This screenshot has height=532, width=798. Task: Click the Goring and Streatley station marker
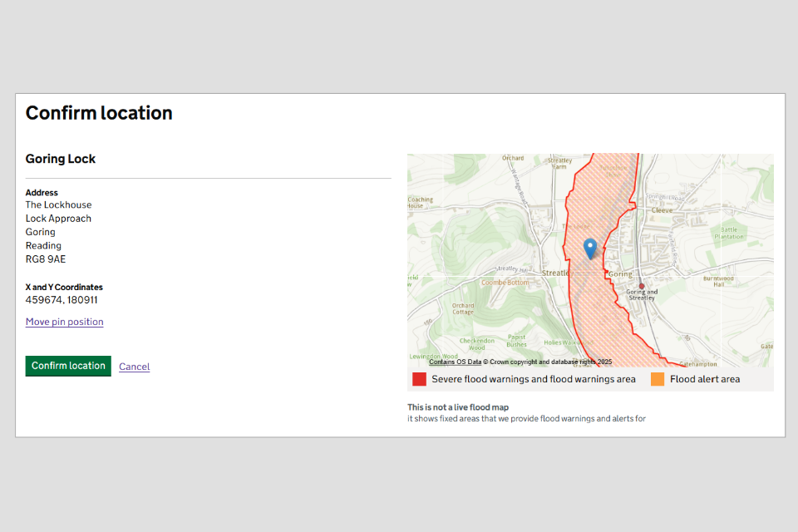(x=641, y=286)
